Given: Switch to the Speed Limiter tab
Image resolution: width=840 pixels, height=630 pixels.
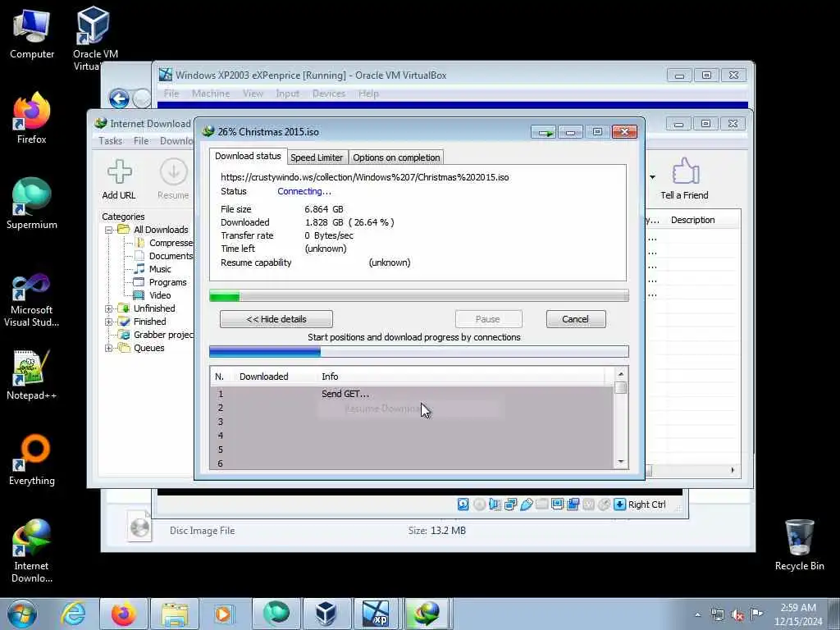Looking at the screenshot, I should click(x=317, y=157).
